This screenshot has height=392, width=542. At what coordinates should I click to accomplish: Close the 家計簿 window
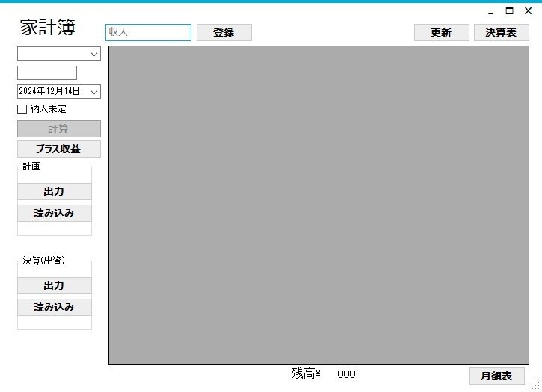[x=529, y=11]
